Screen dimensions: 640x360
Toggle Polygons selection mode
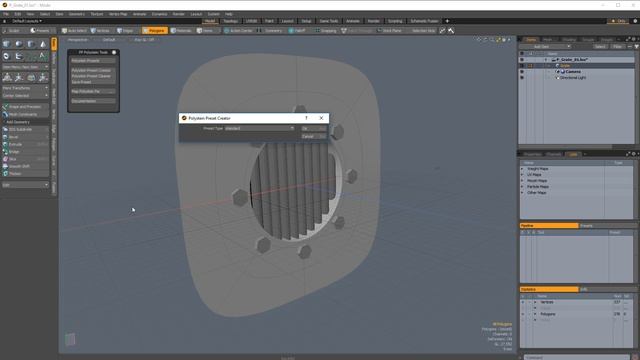(155, 31)
